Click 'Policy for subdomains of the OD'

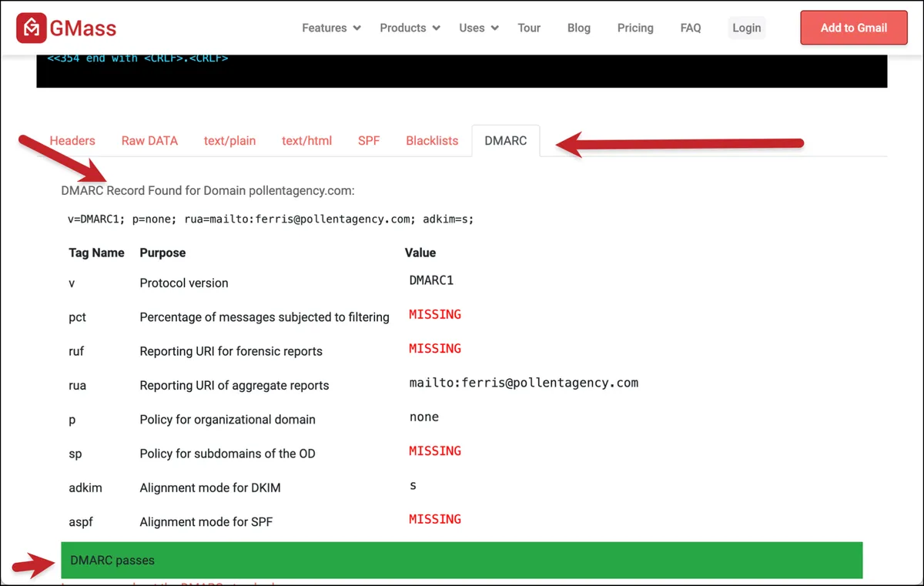[x=227, y=454]
